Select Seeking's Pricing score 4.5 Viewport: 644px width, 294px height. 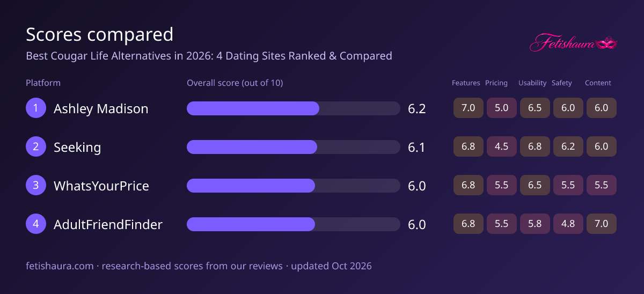pyautogui.click(x=502, y=146)
